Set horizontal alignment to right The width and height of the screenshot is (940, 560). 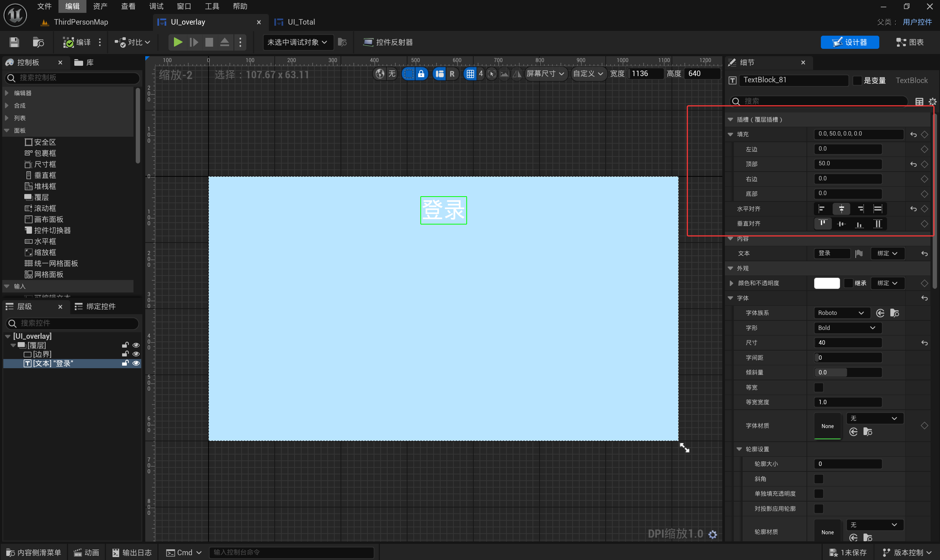point(860,209)
